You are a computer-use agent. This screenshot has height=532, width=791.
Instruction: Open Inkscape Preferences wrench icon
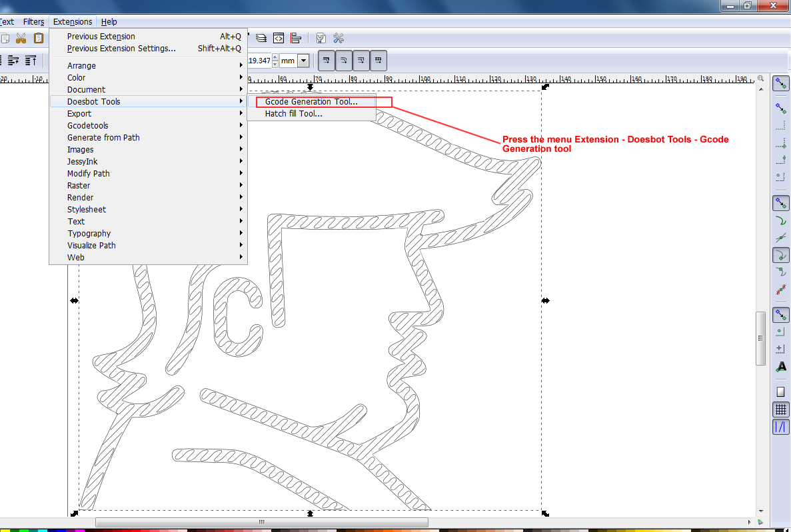tap(339, 39)
